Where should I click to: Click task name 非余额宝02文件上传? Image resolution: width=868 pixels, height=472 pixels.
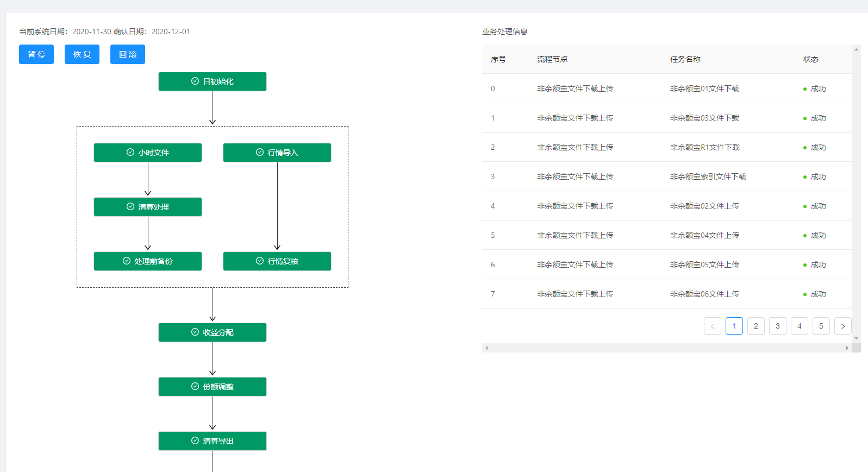(704, 206)
